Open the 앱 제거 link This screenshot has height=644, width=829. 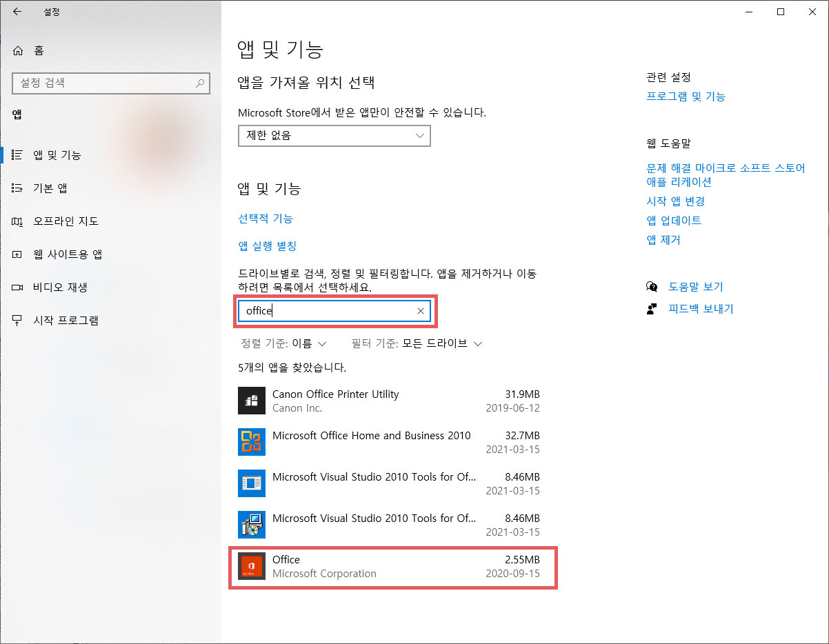(x=663, y=240)
